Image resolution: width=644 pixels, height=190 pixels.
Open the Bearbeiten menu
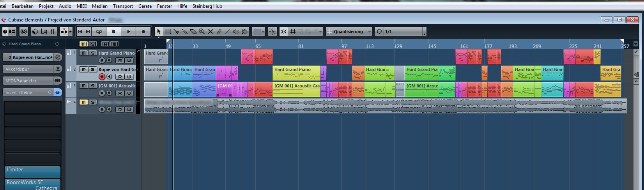[23, 6]
